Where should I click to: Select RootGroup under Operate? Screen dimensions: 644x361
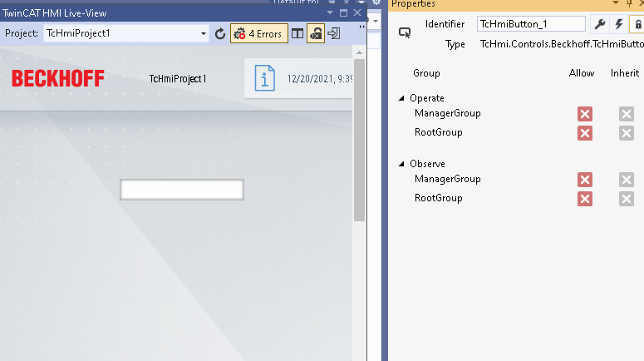point(438,132)
